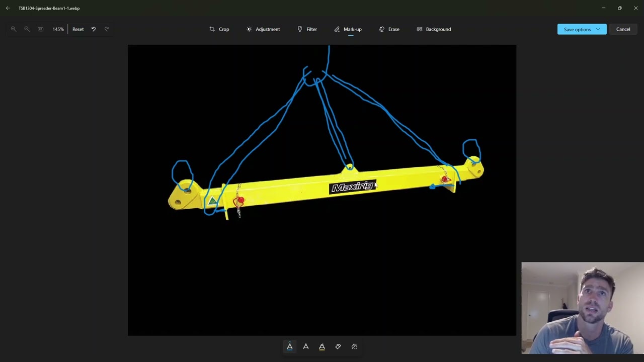Viewport: 644px width, 362px height.
Task: Open the Crop tab
Action: coord(219,29)
